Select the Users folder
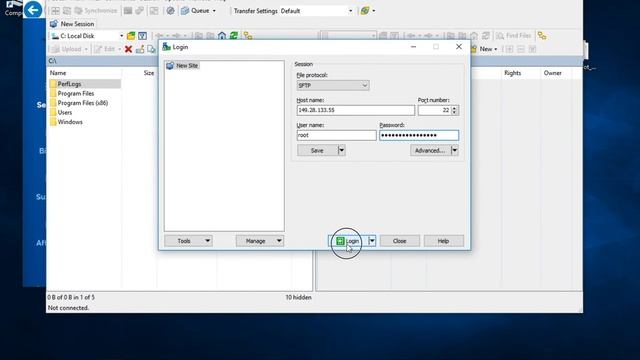The image size is (640, 360). pos(65,112)
